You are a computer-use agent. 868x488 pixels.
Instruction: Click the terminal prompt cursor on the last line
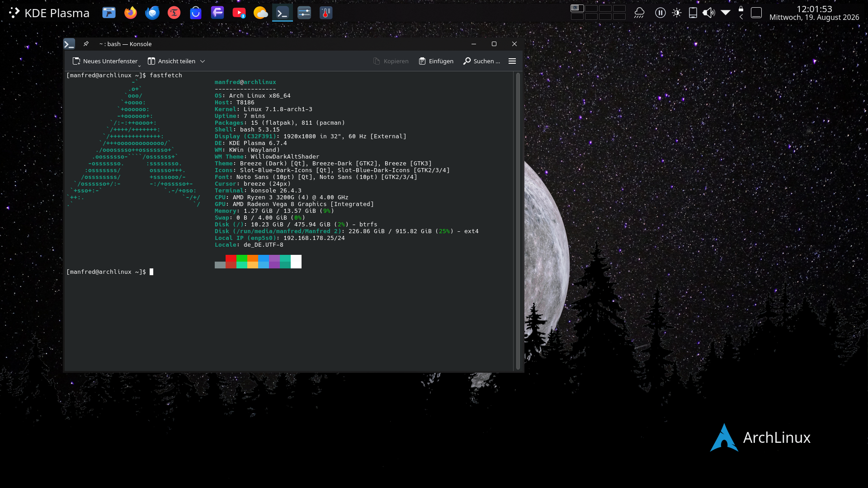click(151, 272)
